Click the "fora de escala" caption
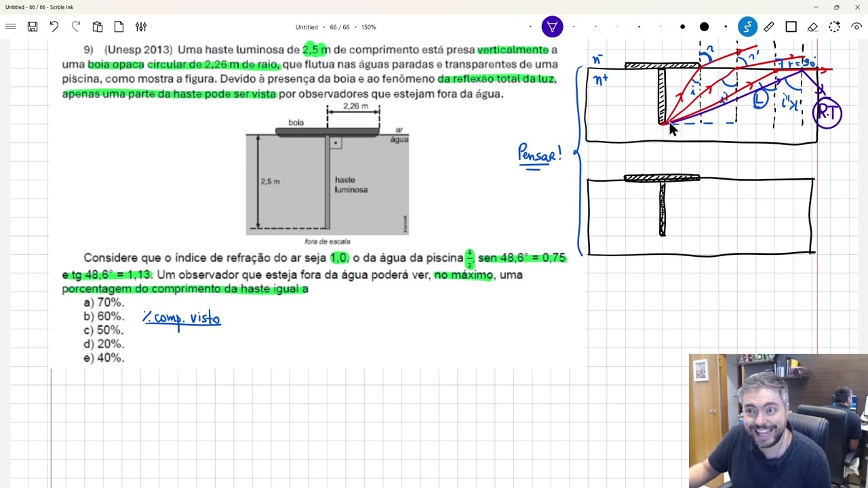This screenshot has height=488, width=868. [x=328, y=241]
